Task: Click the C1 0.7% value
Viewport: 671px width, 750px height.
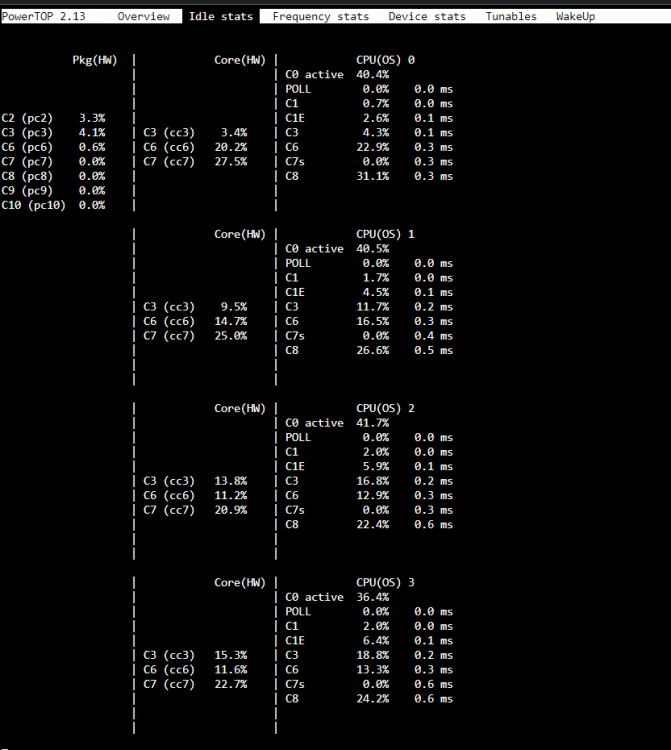Action: [x=376, y=103]
